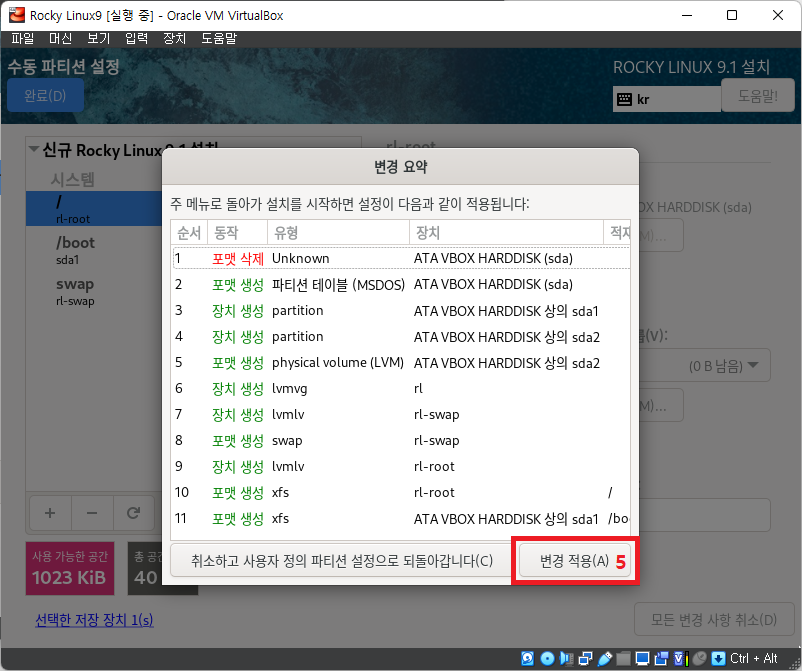The width and height of the screenshot is (802, 671).
Task: Select row 2 파티션 테이블 (MSDOS)
Action: [401, 284]
